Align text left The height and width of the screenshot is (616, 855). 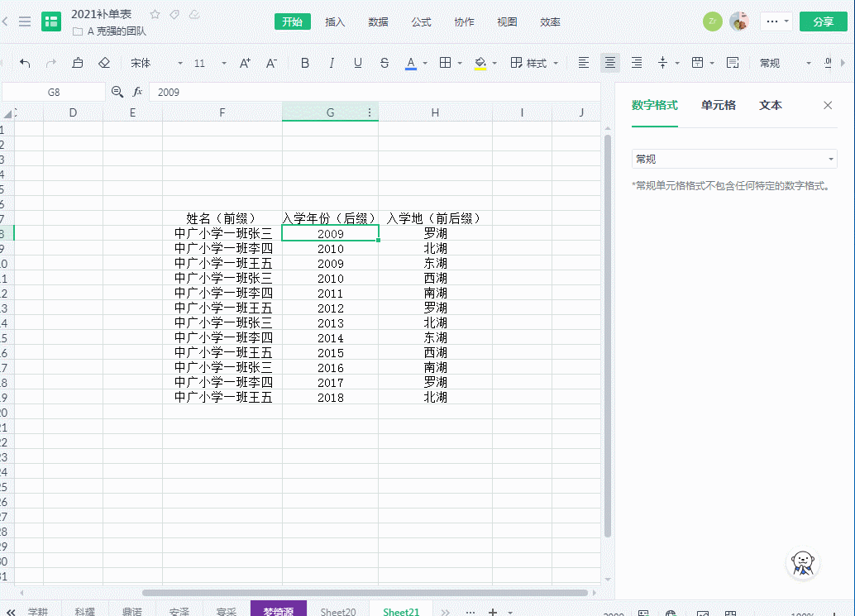tap(584, 63)
